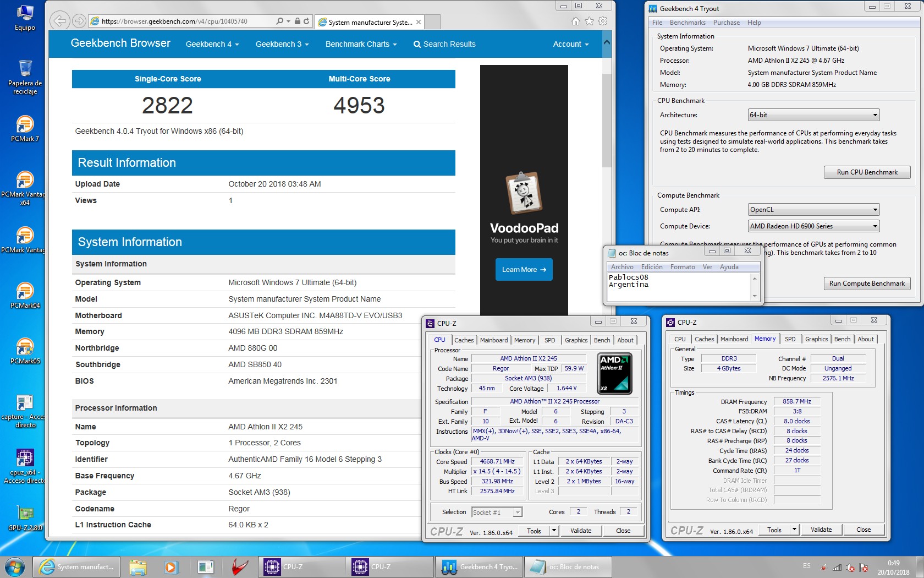Open Windows Explorer from the taskbar
Image resolution: width=924 pixels, height=578 pixels.
tap(138, 566)
